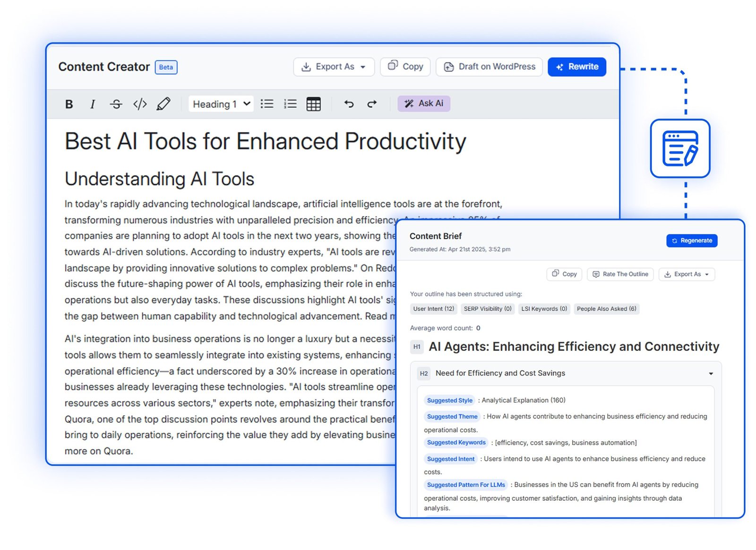The width and height of the screenshot is (756, 550).
Task: Toggle the numbered list format
Action: 290,104
